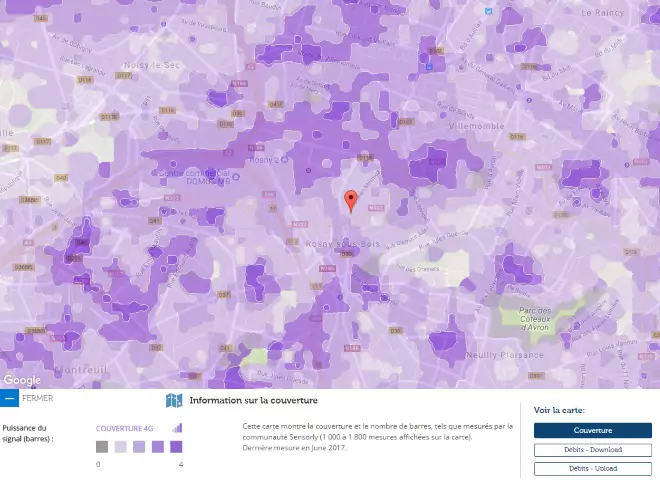Click the Montreuil town label
The width and height of the screenshot is (660, 490).
[81, 370]
